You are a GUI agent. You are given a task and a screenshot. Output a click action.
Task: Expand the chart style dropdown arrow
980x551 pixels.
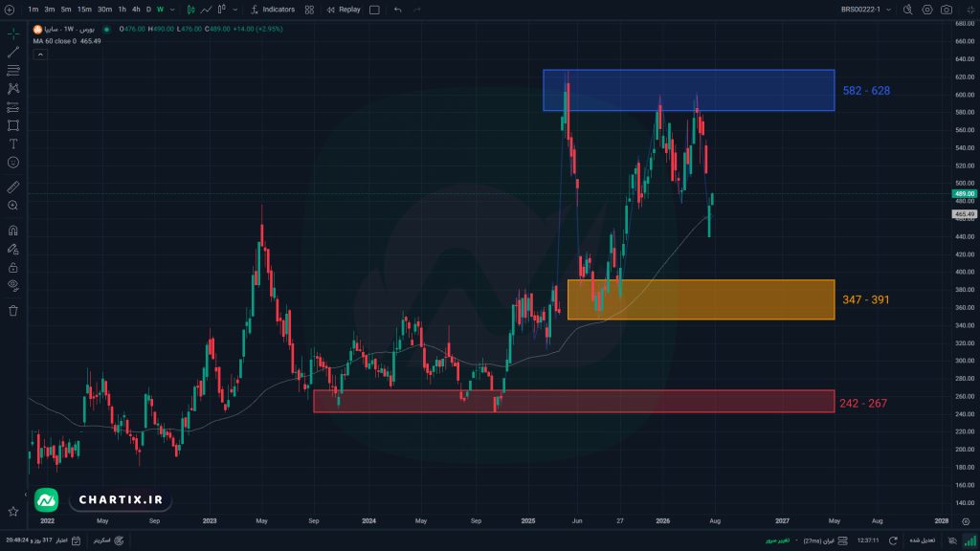235,10
